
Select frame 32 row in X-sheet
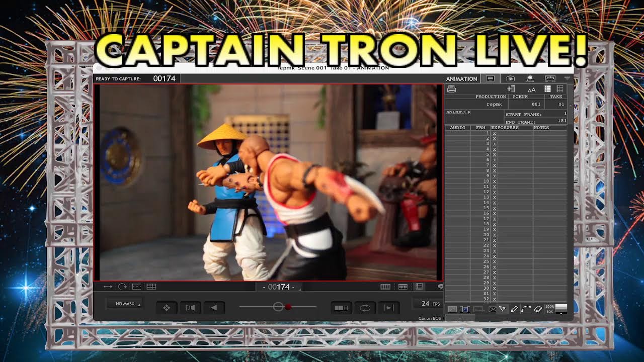[x=506, y=299]
